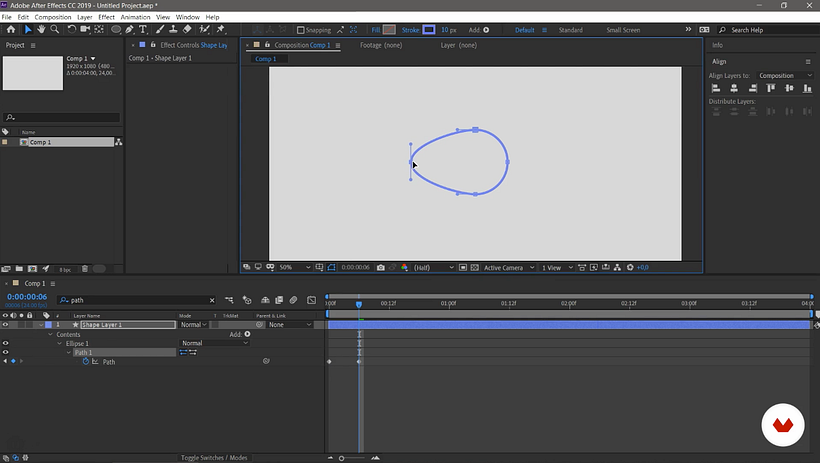Click the Align Bottom icon in the Align panel
This screenshot has height=463, width=820.
tap(807, 88)
